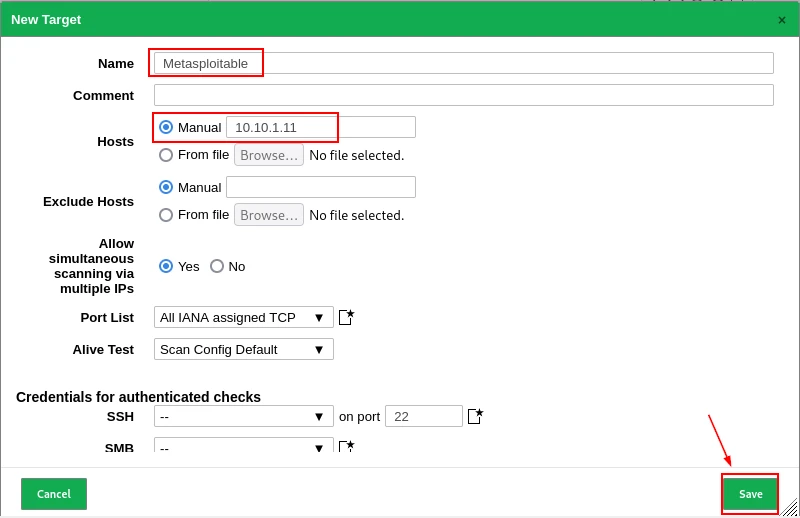The height and width of the screenshot is (518, 800).
Task: Browse for a Hosts file
Action: [269, 155]
